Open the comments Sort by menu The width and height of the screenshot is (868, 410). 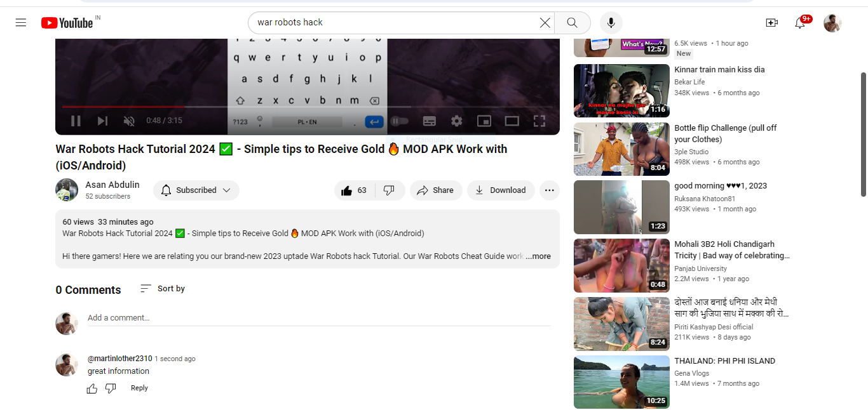[x=163, y=289]
